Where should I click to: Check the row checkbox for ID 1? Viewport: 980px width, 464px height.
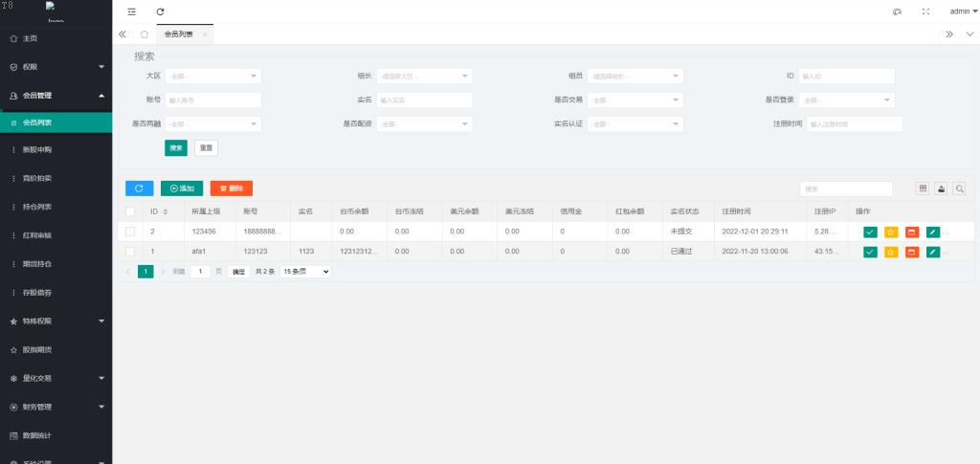(x=130, y=252)
